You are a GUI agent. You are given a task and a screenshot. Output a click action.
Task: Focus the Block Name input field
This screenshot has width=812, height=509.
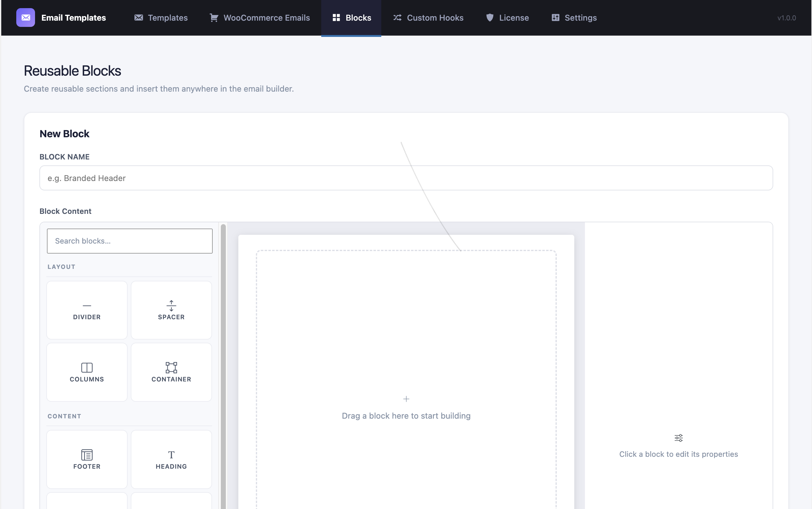(406, 178)
